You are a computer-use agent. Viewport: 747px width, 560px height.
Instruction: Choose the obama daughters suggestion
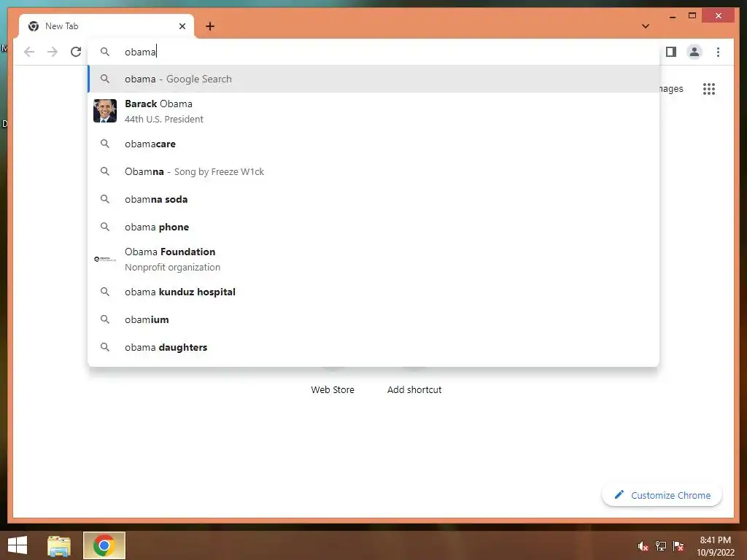click(374, 347)
